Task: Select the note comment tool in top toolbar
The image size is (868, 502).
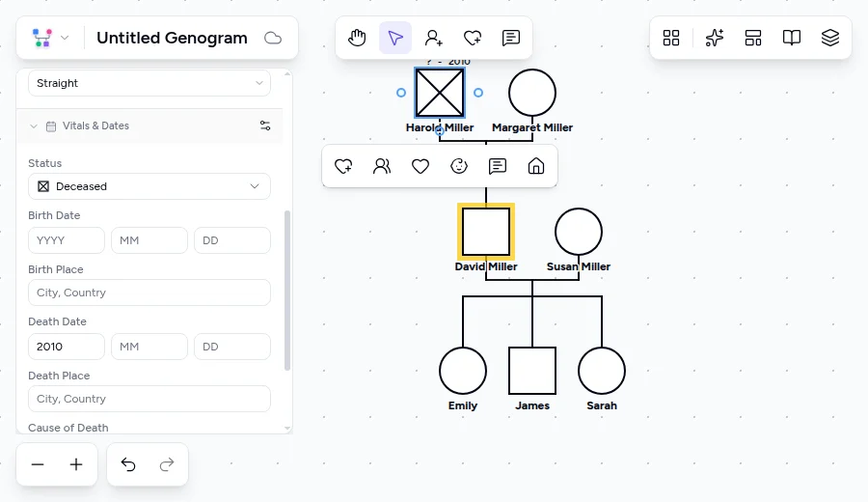Action: 510,38
